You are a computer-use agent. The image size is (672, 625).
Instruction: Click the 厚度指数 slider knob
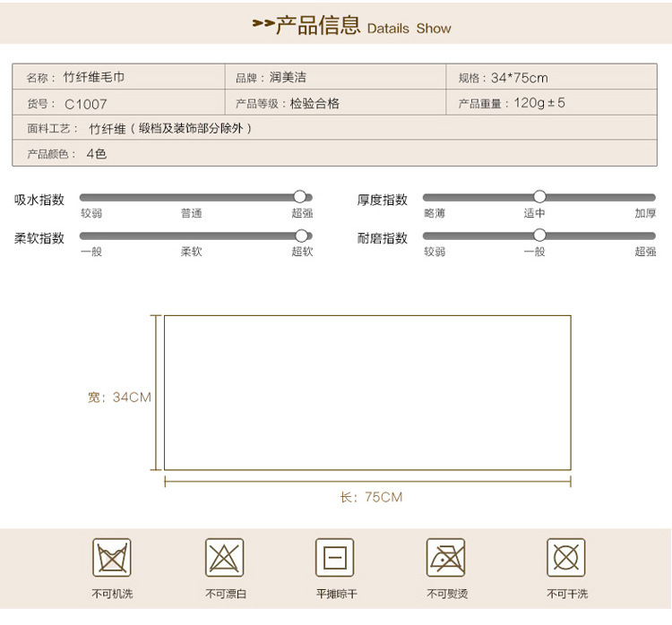539,197
